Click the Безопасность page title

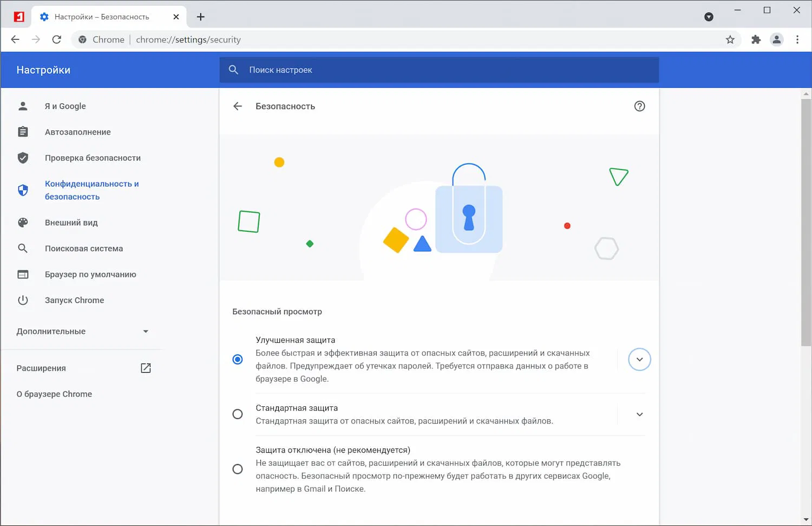285,106
